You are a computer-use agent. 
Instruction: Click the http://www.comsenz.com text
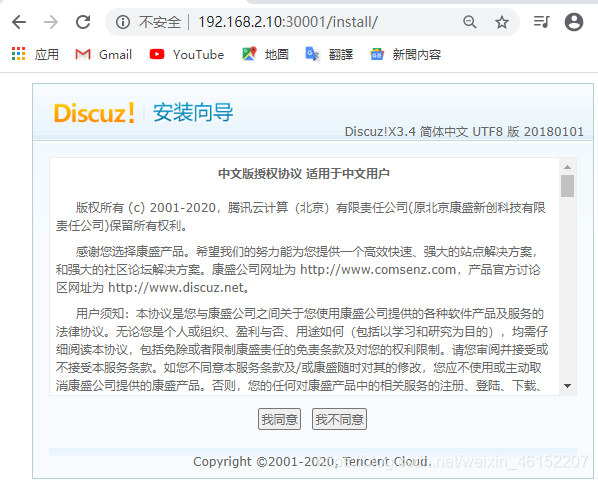tap(378, 270)
